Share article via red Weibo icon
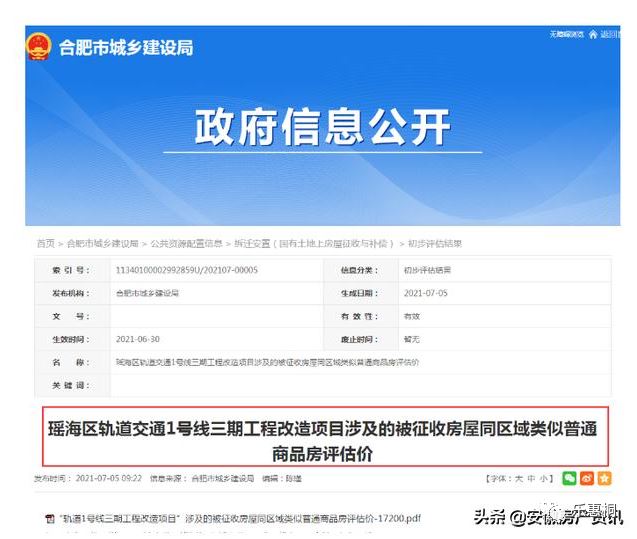The image size is (637, 539). (587, 478)
